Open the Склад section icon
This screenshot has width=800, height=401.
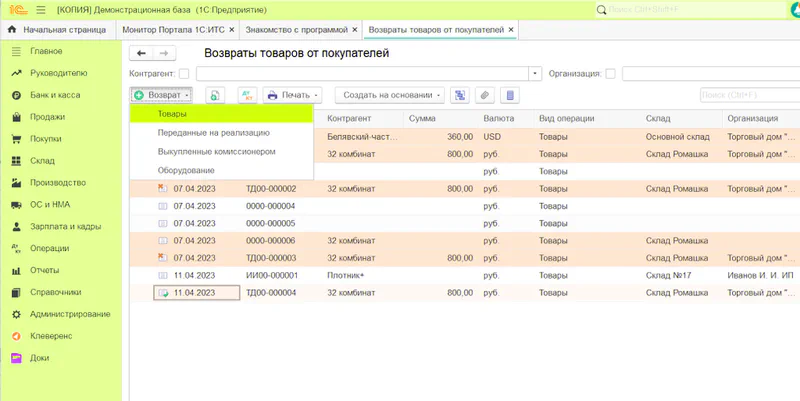[x=16, y=160]
